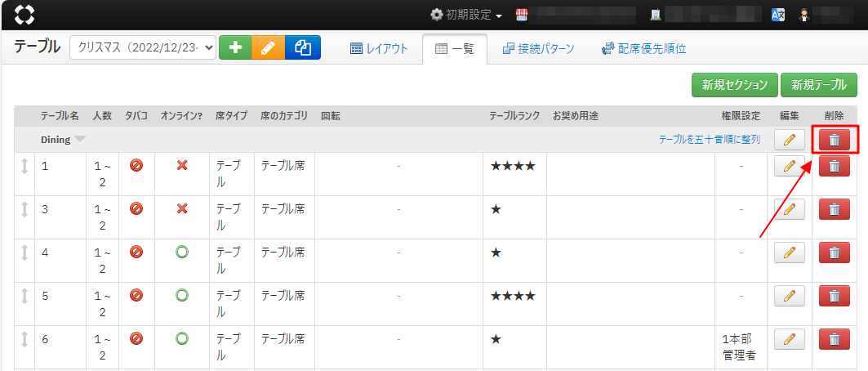Click the translate language icon in header
Image resolution: width=868 pixels, height=371 pixels.
tap(778, 15)
